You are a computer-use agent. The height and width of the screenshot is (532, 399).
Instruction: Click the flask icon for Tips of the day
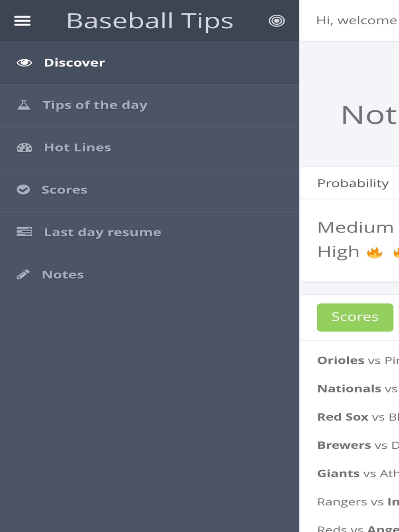tap(24, 105)
